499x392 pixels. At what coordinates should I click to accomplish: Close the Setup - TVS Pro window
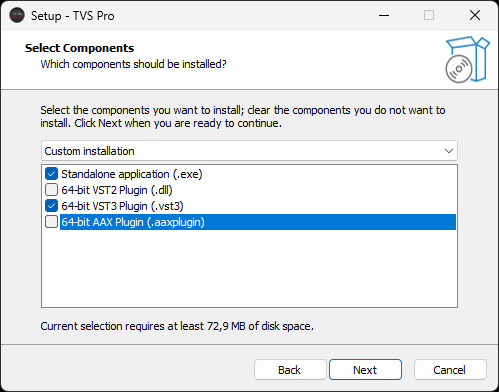(475, 15)
